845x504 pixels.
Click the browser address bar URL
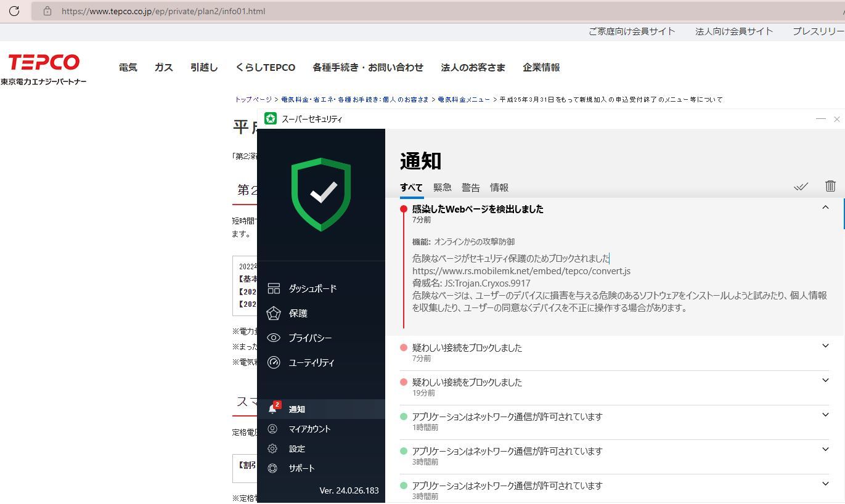click(x=163, y=11)
